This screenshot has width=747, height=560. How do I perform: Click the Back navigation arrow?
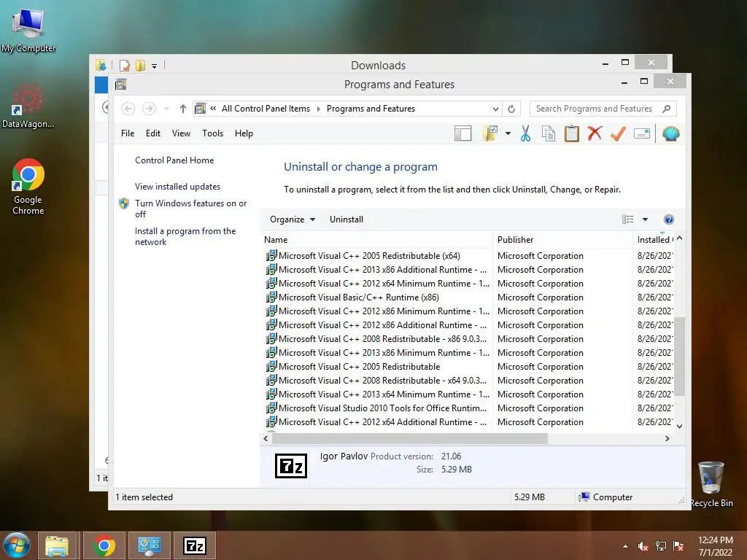tap(128, 109)
